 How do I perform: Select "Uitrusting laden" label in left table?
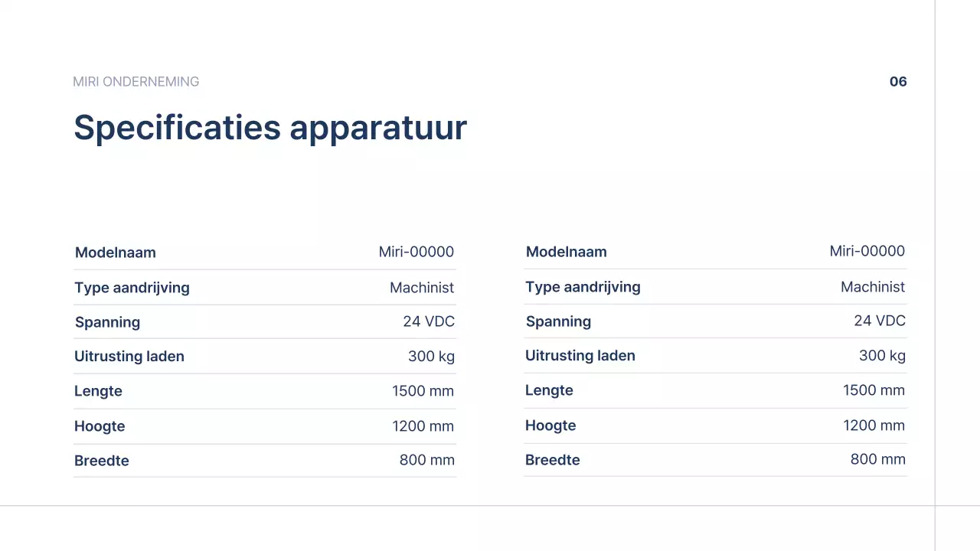129,357
